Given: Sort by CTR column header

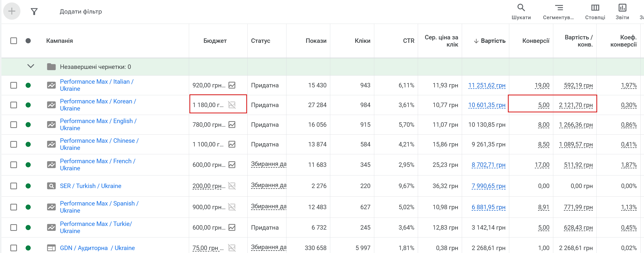Looking at the screenshot, I should pyautogui.click(x=408, y=41).
